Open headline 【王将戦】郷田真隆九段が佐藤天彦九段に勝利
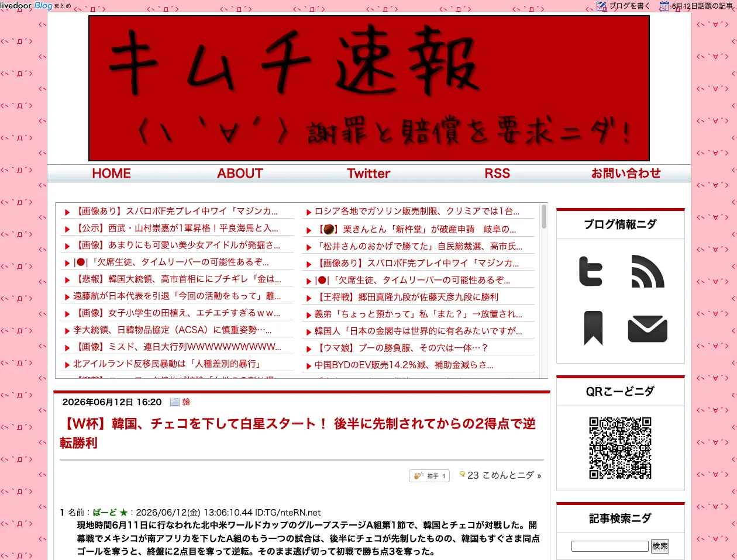 pos(408,298)
